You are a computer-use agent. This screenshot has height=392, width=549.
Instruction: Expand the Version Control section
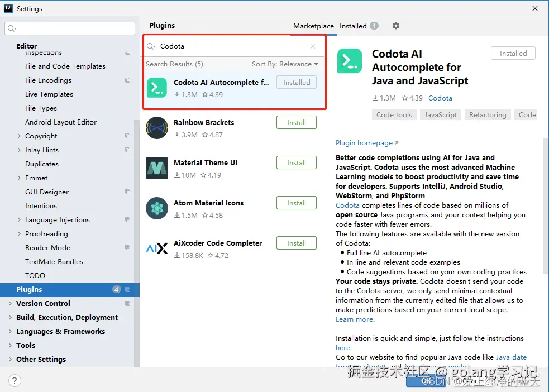pos(10,303)
